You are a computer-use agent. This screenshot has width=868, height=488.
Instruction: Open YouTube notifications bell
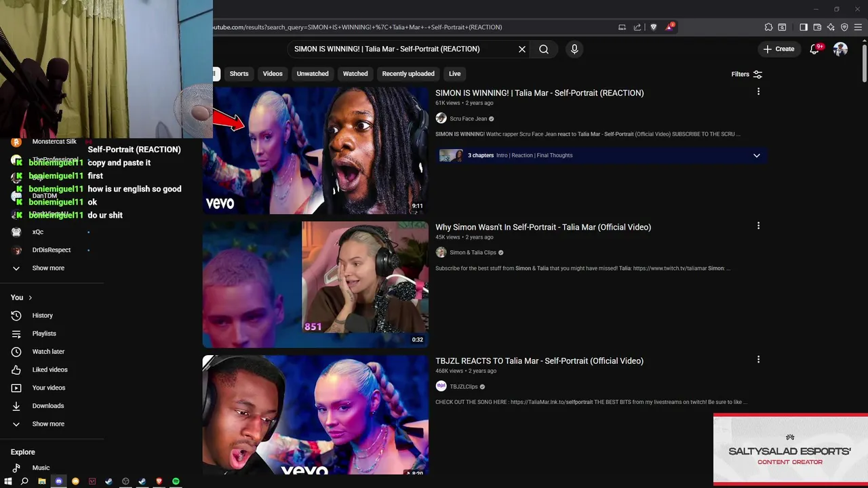[814, 49]
